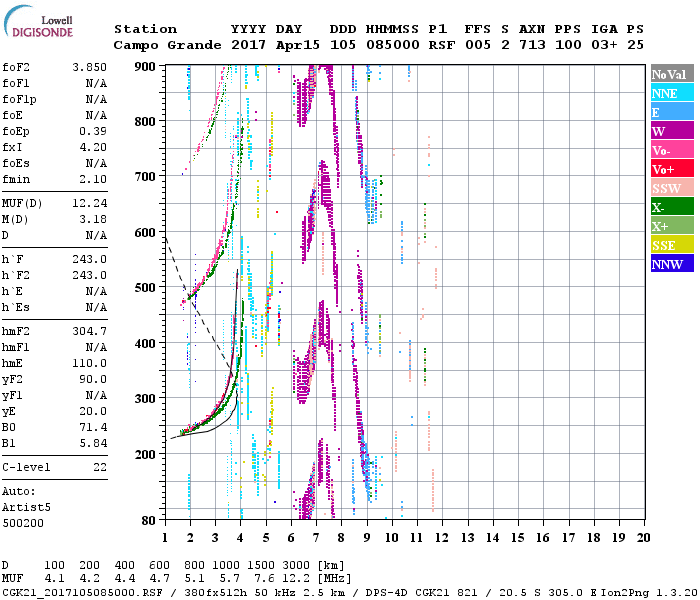The width and height of the screenshot is (700, 600).
Task: Click the Lowell Digisonde logo
Action: click(x=38, y=21)
